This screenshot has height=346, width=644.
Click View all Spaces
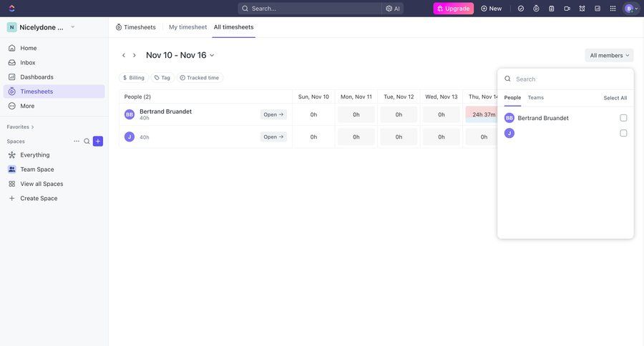tap(54, 184)
